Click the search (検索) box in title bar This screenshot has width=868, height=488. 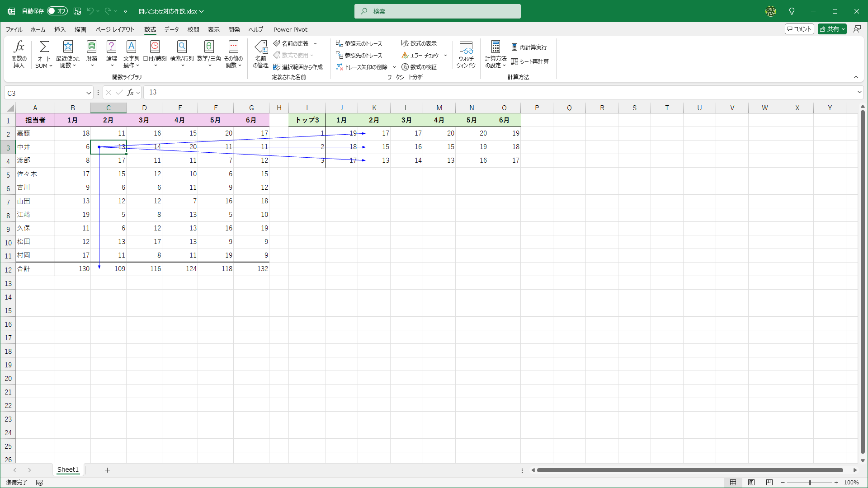coord(437,11)
